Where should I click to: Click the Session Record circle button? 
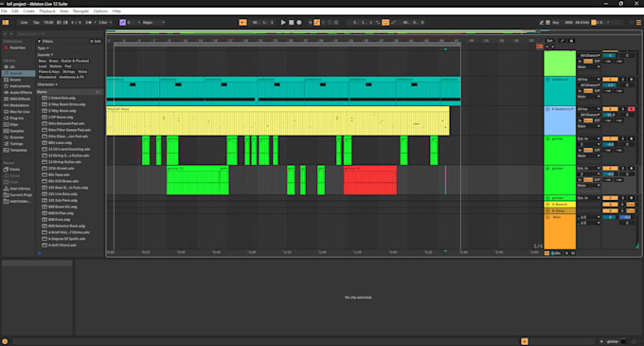tap(336, 23)
